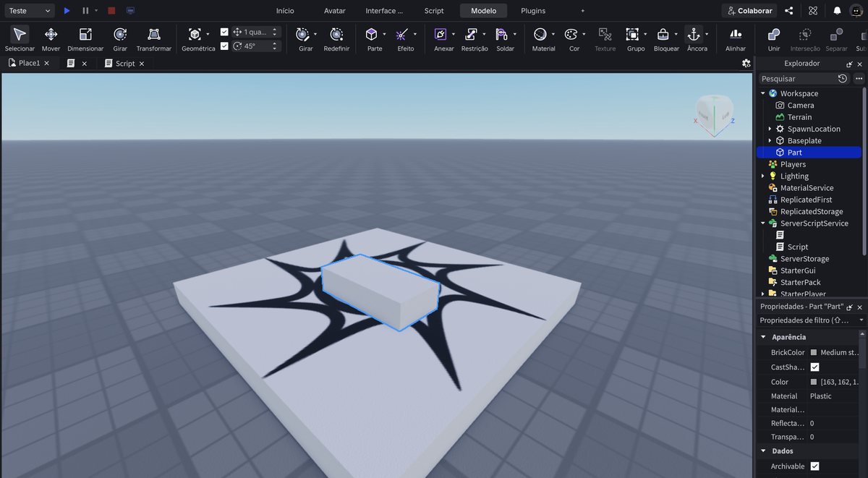Expand the Lighting node

point(762,176)
